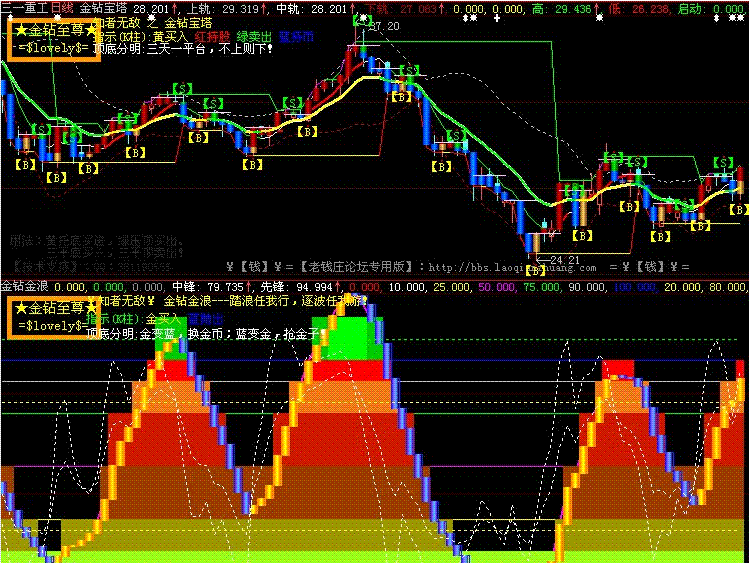Open the bbs.laoqianzhuang.com forum URL
Viewport: 749px width, 563px height.
point(512,267)
